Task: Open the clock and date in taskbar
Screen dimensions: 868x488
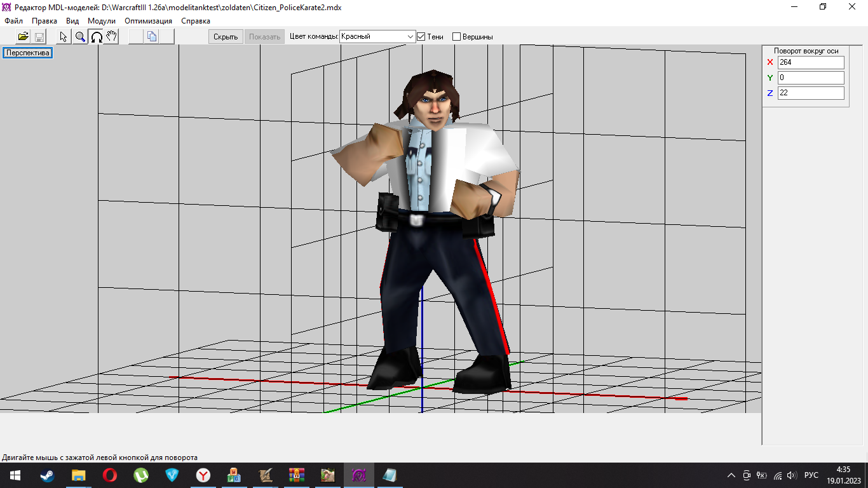Action: pos(843,475)
